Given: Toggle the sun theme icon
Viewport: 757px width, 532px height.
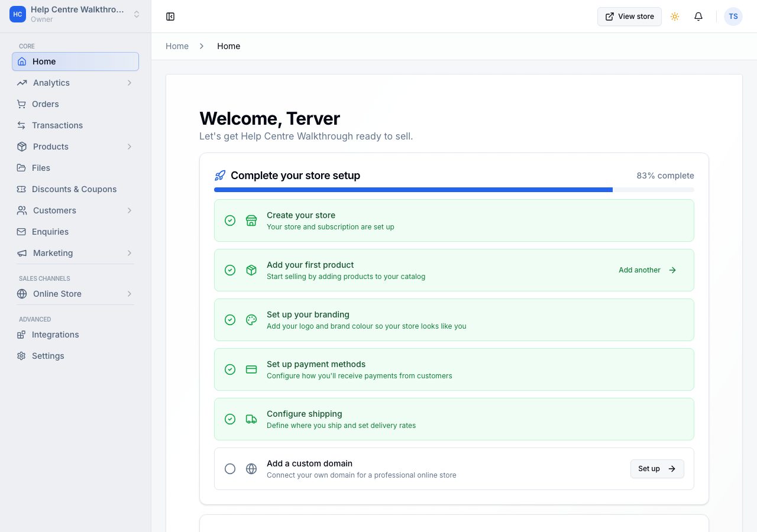Looking at the screenshot, I should [x=675, y=17].
